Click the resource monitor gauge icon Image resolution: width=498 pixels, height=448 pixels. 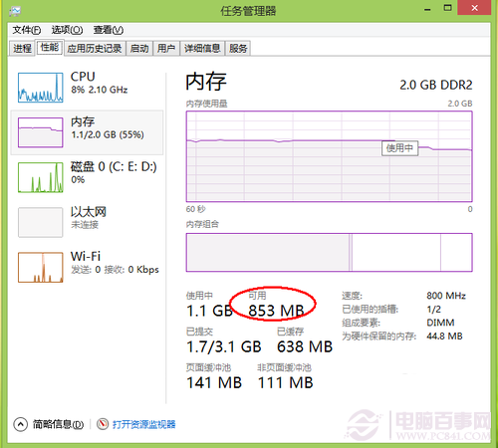click(103, 424)
